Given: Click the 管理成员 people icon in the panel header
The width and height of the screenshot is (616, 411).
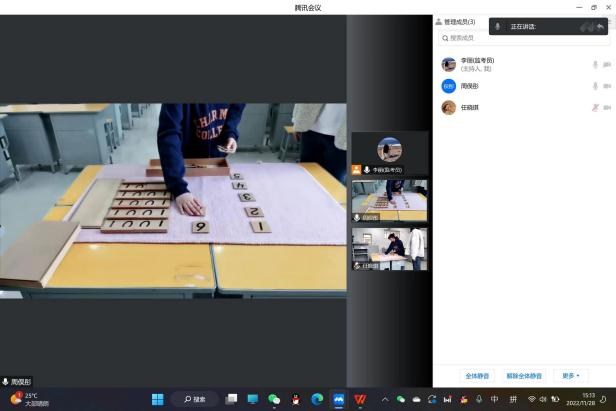Looking at the screenshot, I should point(438,22).
